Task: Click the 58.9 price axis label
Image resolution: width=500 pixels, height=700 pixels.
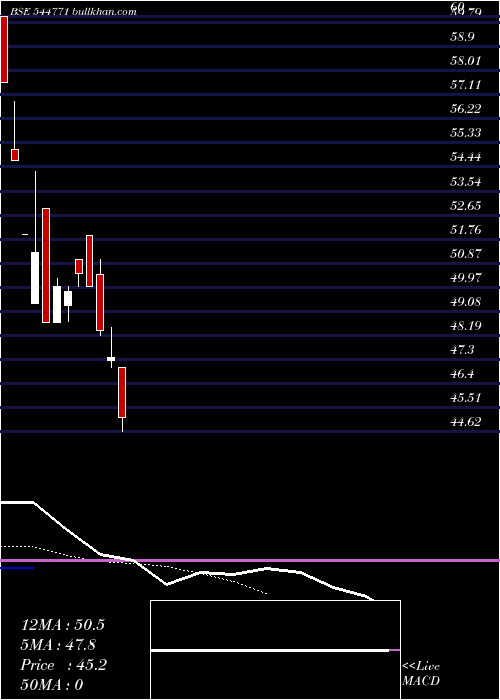Action: (x=462, y=37)
